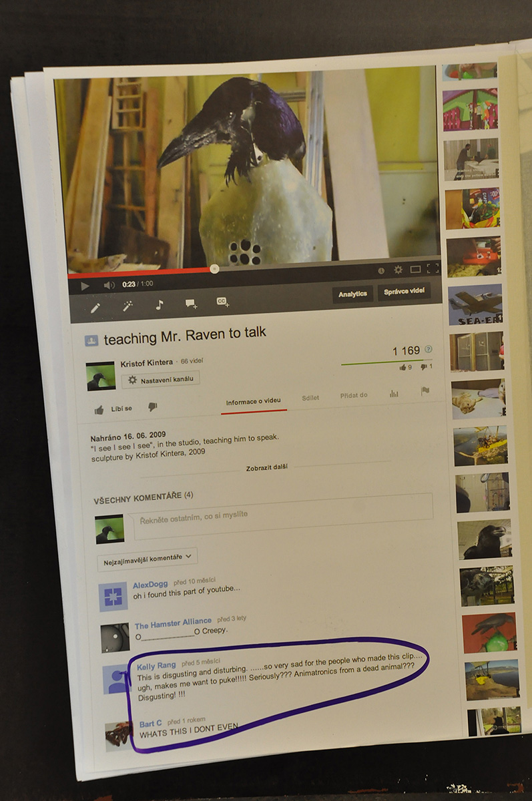Click Bart C's avatar

click(119, 736)
